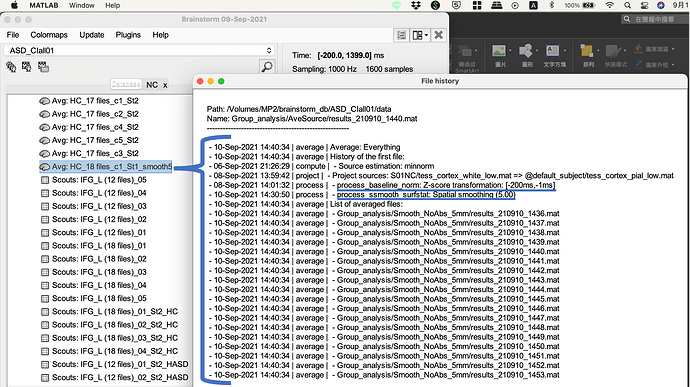Expand text box (文字方塊) dropdown arrow
This screenshot has width=690, height=387.
pos(565,51)
